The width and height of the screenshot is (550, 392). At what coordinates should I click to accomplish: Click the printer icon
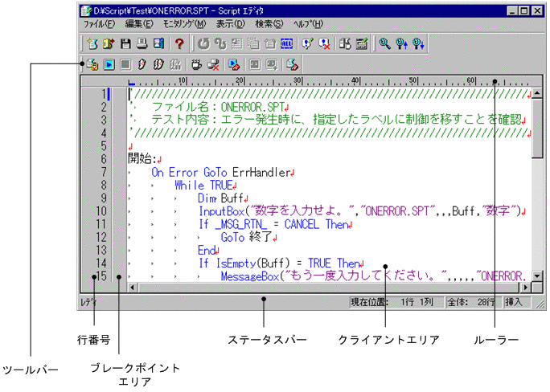pyautogui.click(x=142, y=44)
